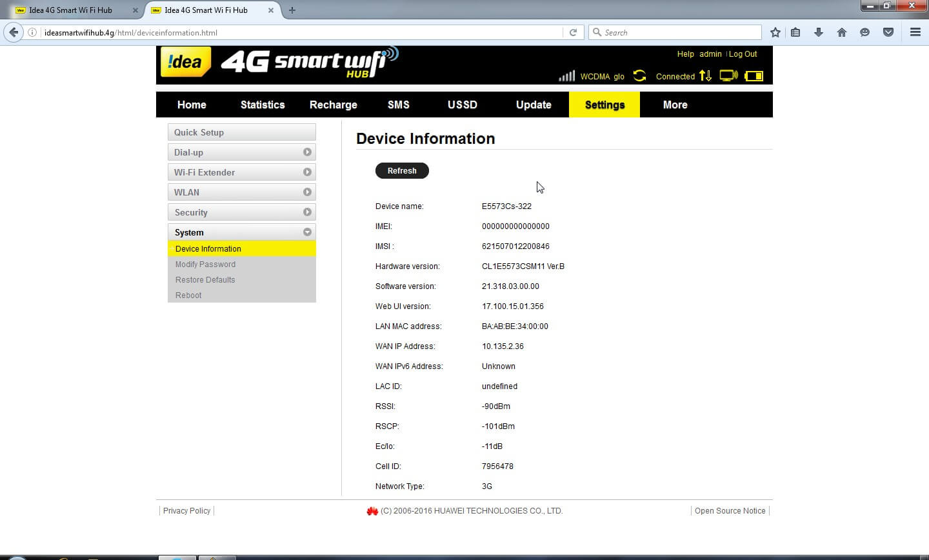929x560 pixels.
Task: Click the connected devices monitor icon
Action: click(x=728, y=76)
